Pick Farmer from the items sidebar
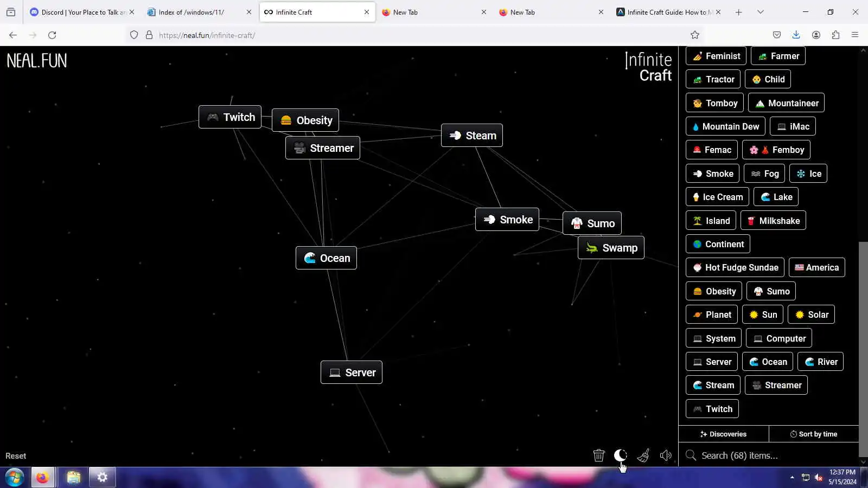This screenshot has height=488, width=868. 778,56
